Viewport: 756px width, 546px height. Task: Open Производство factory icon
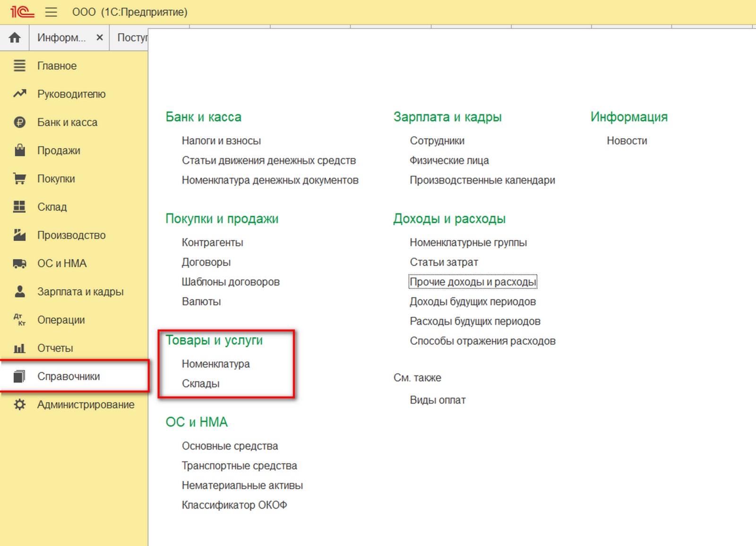19,235
